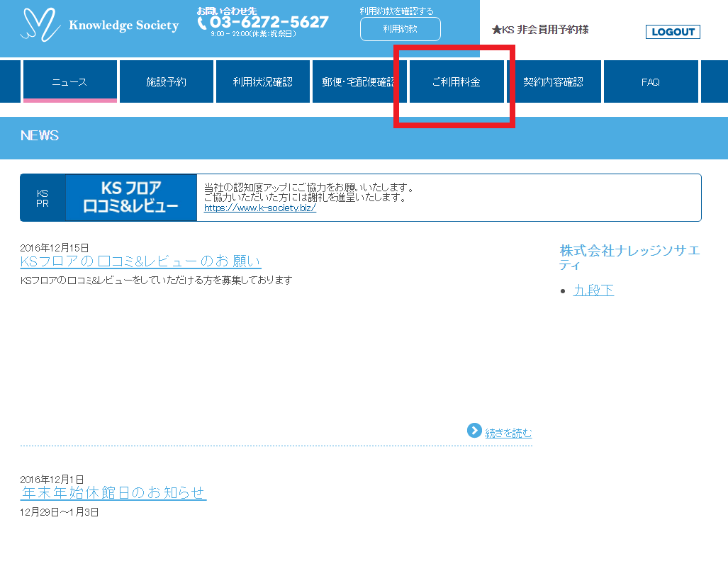Click the blue arrow icon beside 続きを読む
Viewport: 728px width, 583px height.
[474, 431]
